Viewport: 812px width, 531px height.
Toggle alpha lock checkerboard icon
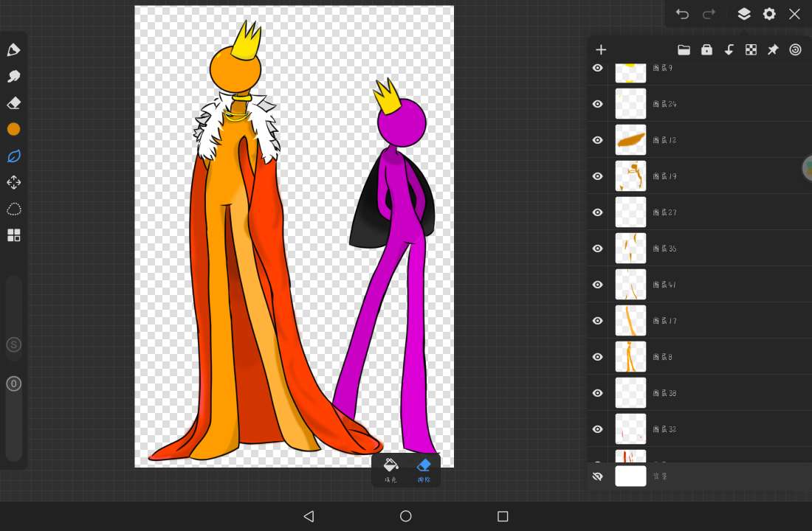click(751, 50)
